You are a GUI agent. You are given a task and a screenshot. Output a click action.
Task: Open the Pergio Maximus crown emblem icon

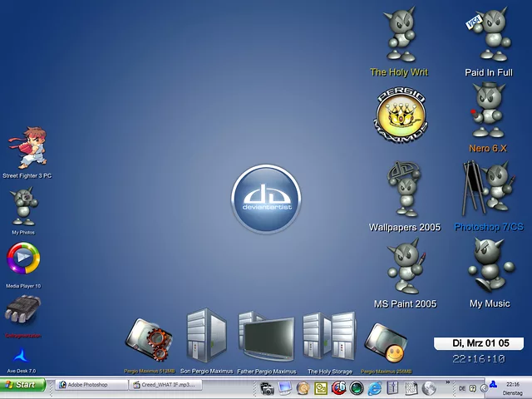point(401,115)
